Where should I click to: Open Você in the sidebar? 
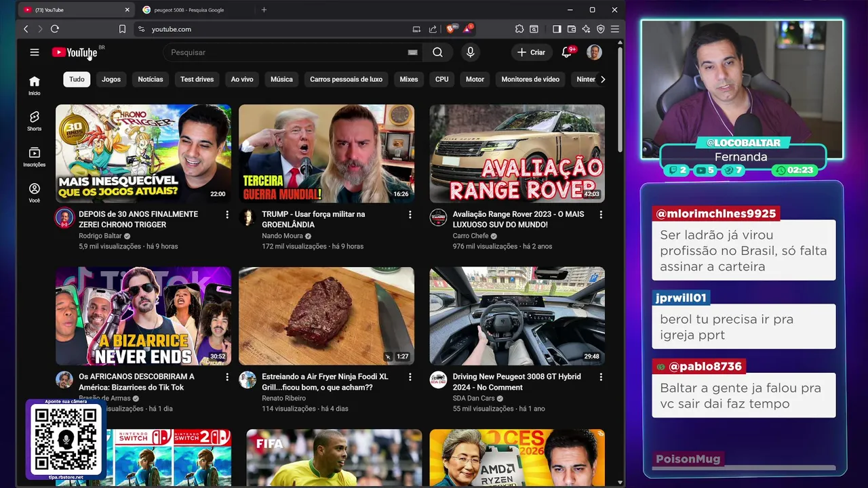pyautogui.click(x=35, y=193)
